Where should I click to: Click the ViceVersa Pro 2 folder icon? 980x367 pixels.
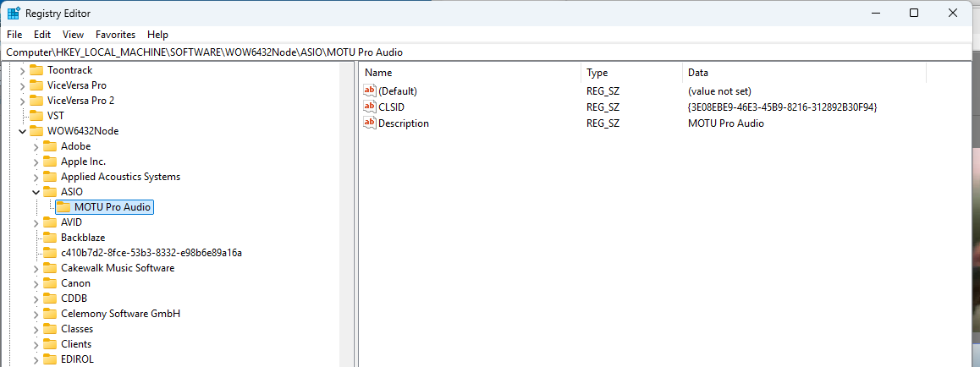click(x=36, y=101)
